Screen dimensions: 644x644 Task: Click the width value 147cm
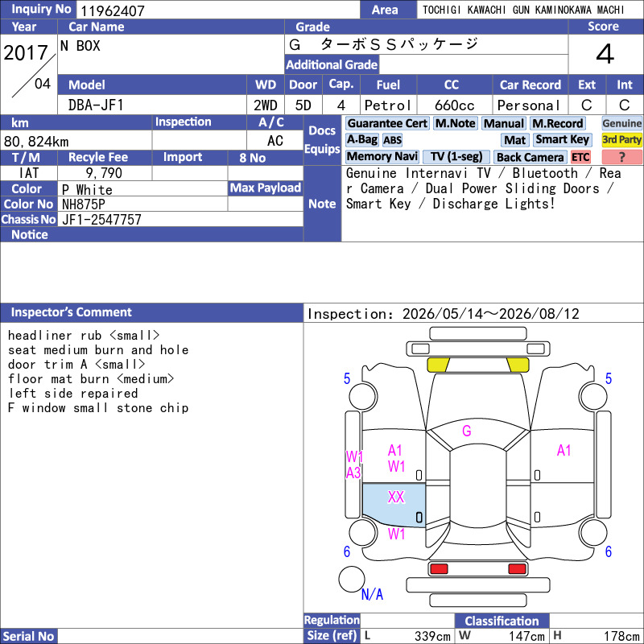pyautogui.click(x=526, y=636)
